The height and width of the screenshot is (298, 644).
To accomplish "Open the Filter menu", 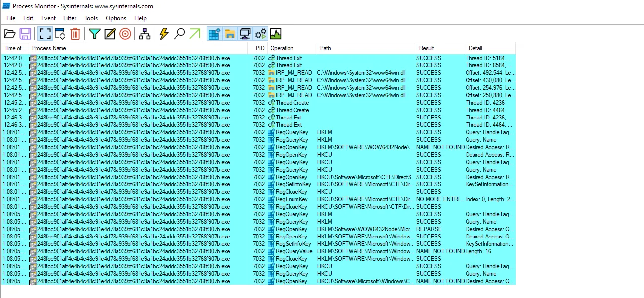I will click(x=70, y=18).
